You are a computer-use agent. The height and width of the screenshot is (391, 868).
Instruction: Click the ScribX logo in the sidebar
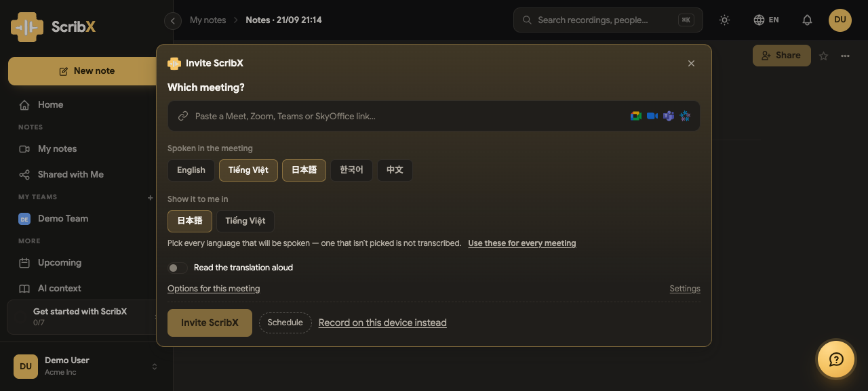click(53, 27)
